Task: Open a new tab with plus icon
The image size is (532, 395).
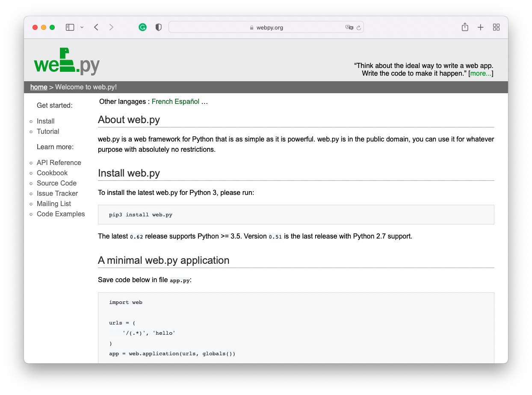Action: 481,27
